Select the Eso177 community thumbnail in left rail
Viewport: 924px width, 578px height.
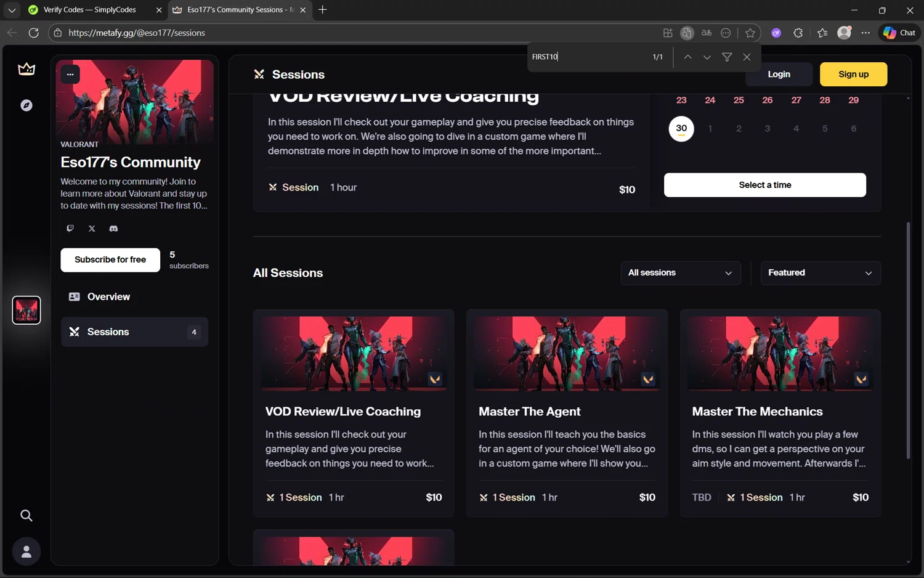(26, 310)
